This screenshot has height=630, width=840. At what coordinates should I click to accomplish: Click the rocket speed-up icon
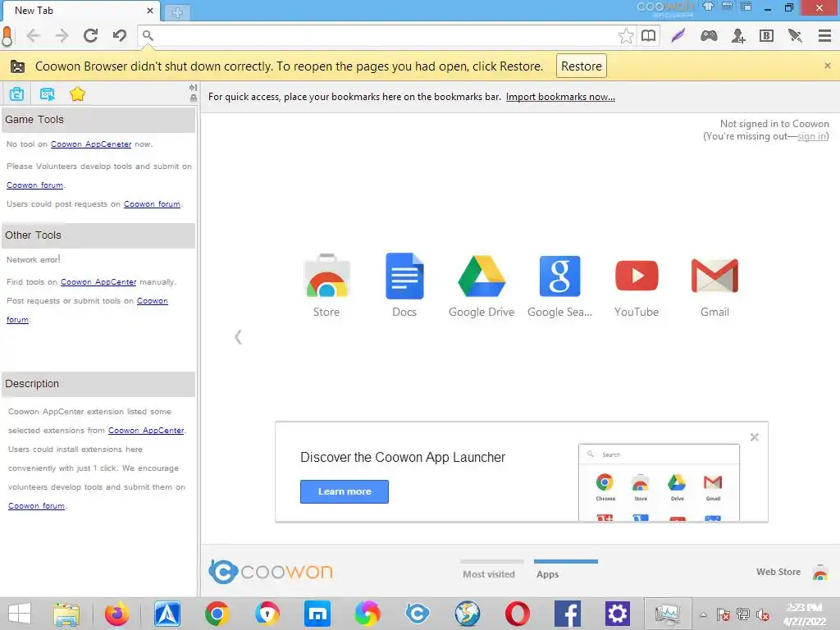pos(795,36)
